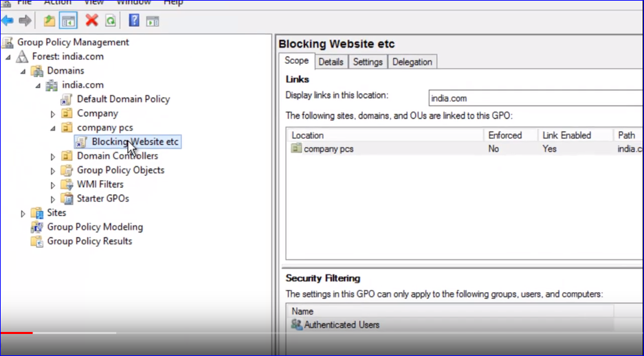644x356 pixels.
Task: Expand the WMI Filters node
Action: point(52,185)
